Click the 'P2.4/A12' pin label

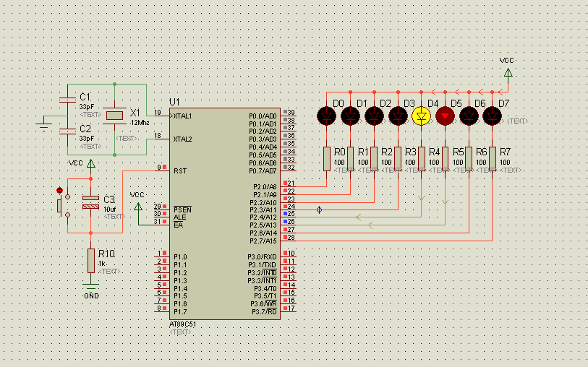[263, 217]
